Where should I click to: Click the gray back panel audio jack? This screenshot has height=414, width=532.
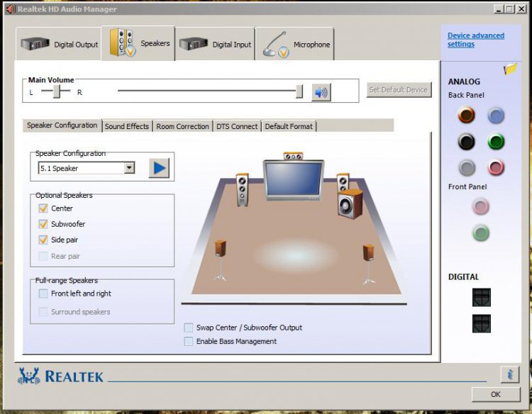(467, 168)
